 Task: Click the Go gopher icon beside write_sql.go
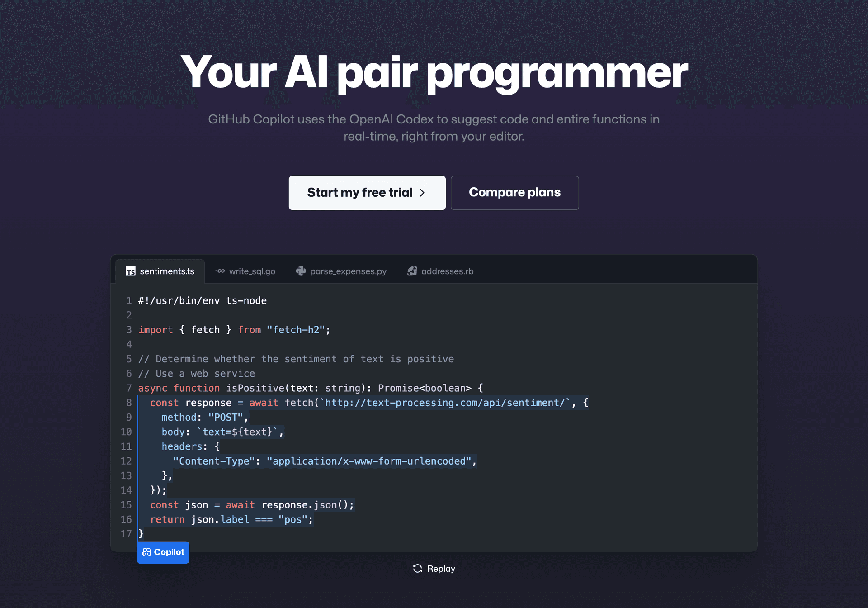tap(221, 271)
